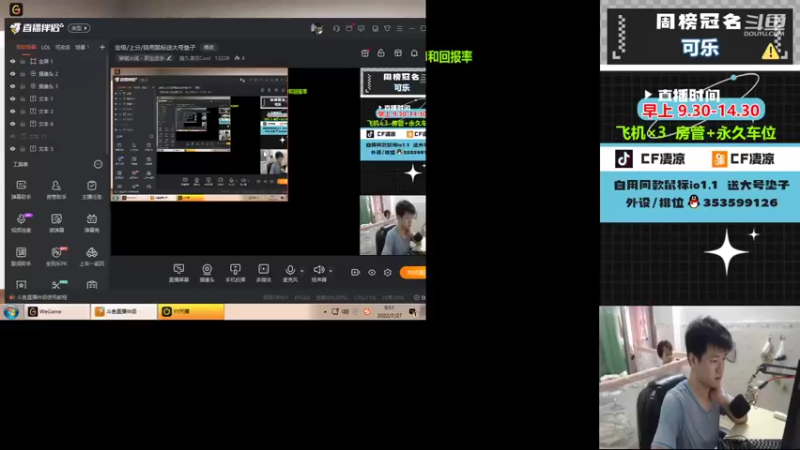This screenshot has height=450, width=800.
Task: Open the 全民乐PK tool
Action: click(x=56, y=257)
